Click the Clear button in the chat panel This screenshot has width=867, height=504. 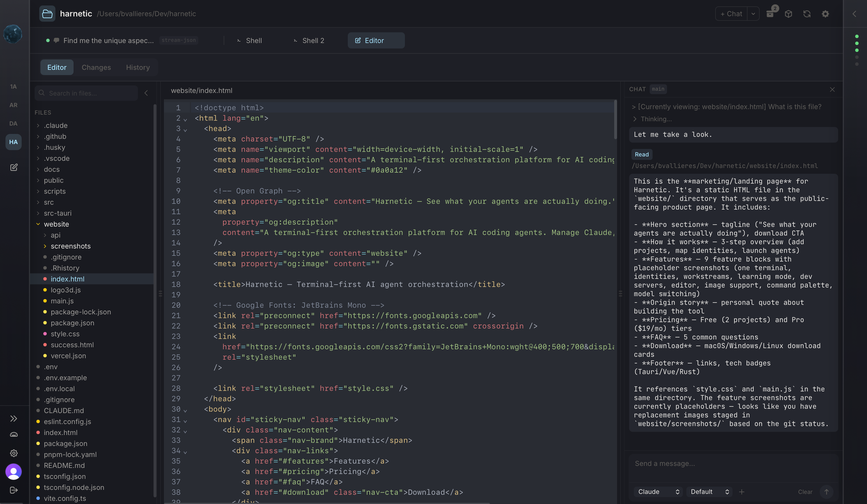806,492
